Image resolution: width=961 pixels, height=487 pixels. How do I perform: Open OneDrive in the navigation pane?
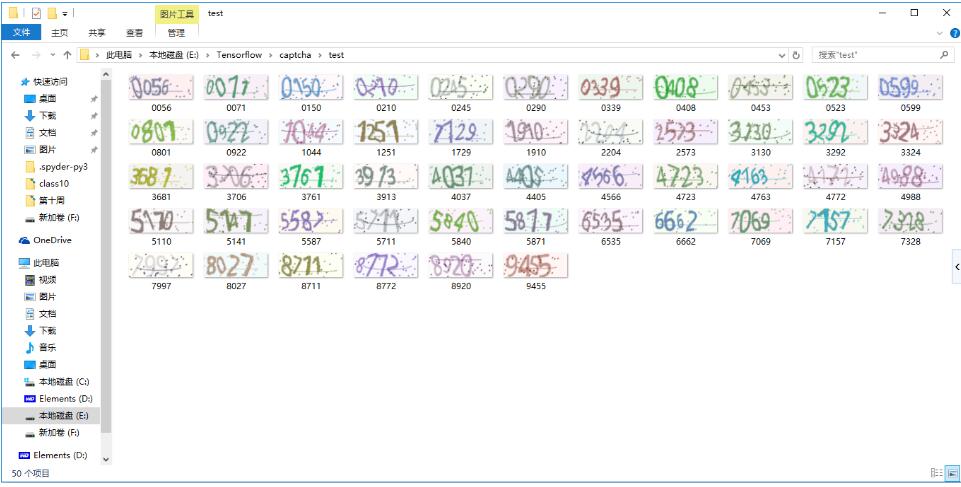point(52,240)
